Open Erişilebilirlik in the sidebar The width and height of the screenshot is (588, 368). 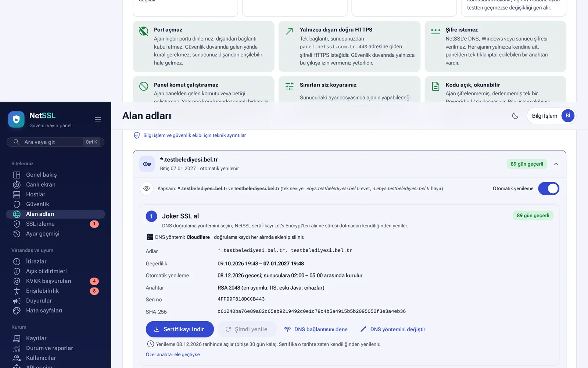click(55, 291)
